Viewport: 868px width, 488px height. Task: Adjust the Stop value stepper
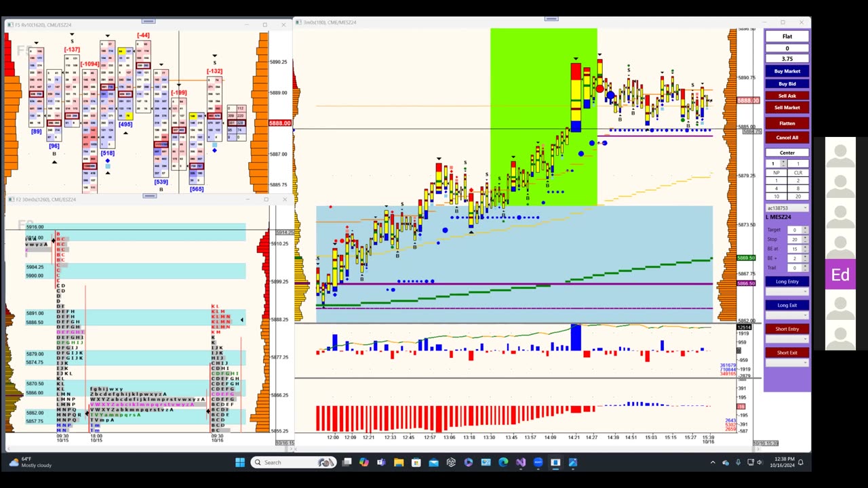pyautogui.click(x=805, y=239)
